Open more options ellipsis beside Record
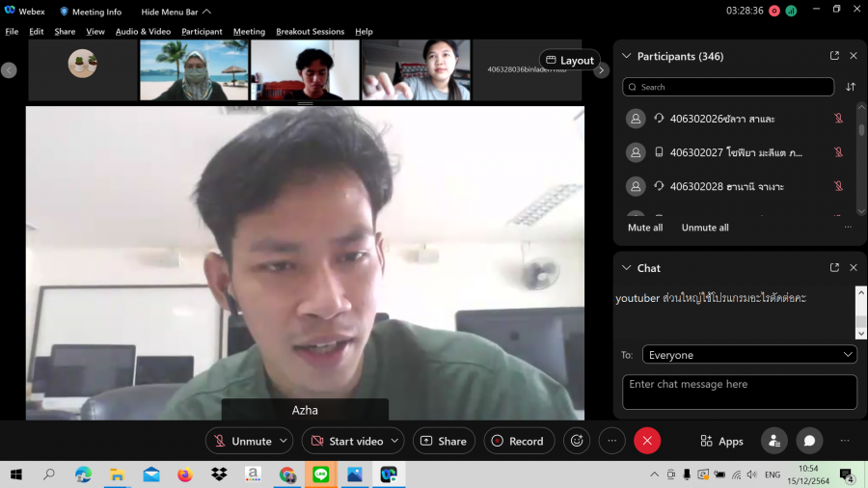The image size is (868, 488). coord(612,441)
